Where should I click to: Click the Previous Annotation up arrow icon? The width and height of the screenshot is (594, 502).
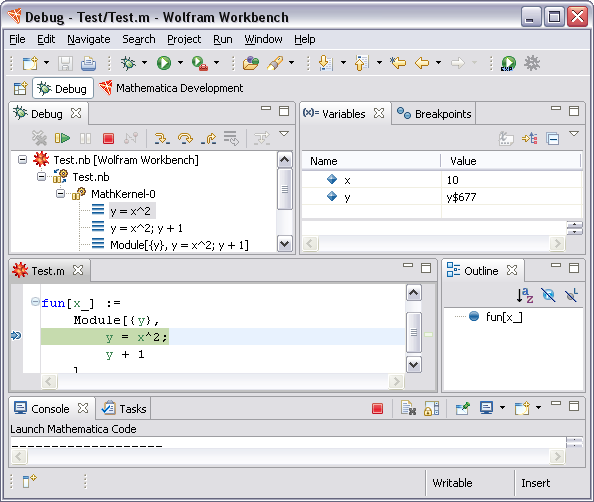[x=362, y=63]
